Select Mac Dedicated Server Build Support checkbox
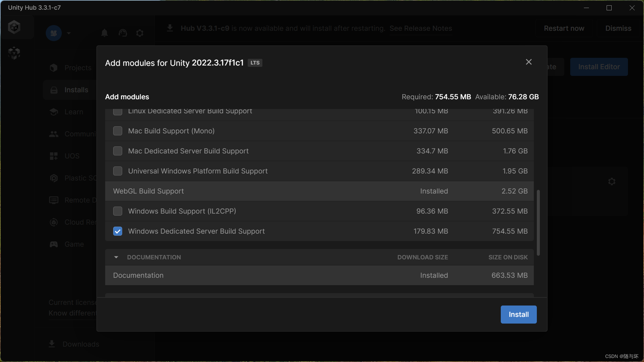The width and height of the screenshot is (644, 362). 118,151
